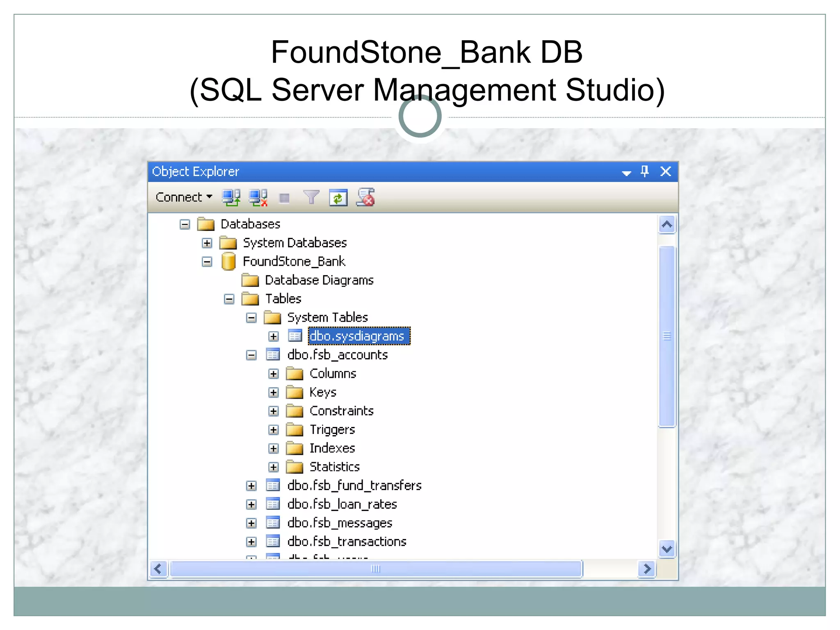Click the Databases folder icon
Image resolution: width=840 pixels, height=630 pixels.
(206, 224)
